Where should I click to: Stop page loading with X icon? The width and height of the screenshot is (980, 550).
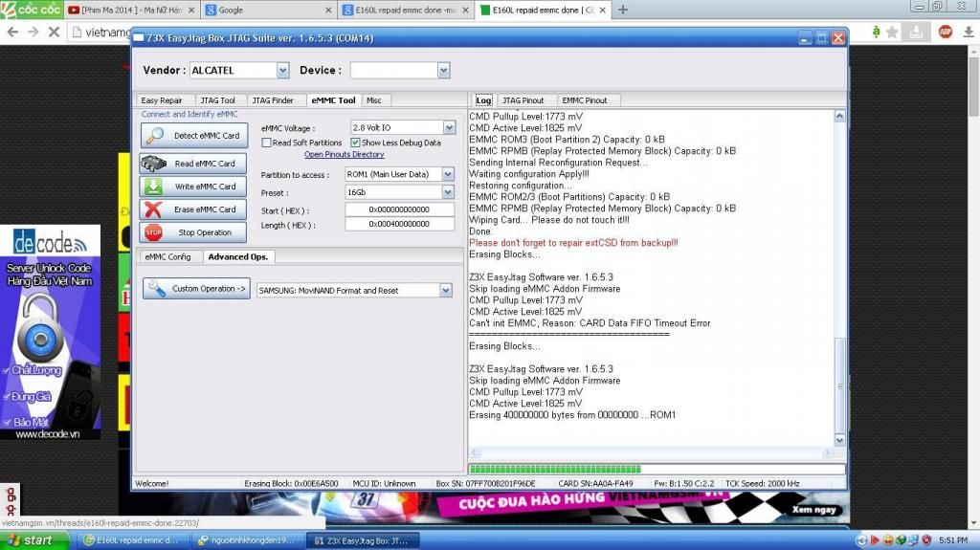(54, 32)
